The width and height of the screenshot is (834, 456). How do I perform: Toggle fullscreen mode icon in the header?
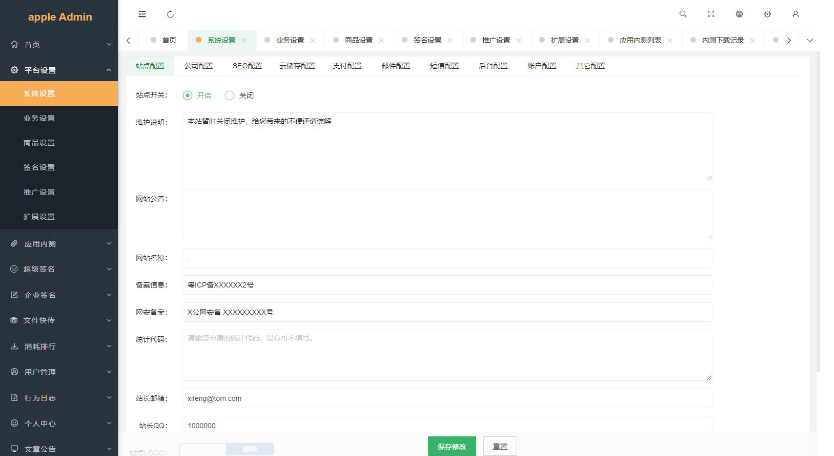[x=711, y=15]
